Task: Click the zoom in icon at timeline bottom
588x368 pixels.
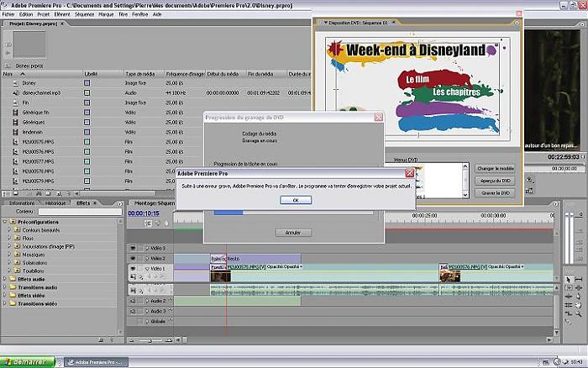Action: tap(169, 340)
